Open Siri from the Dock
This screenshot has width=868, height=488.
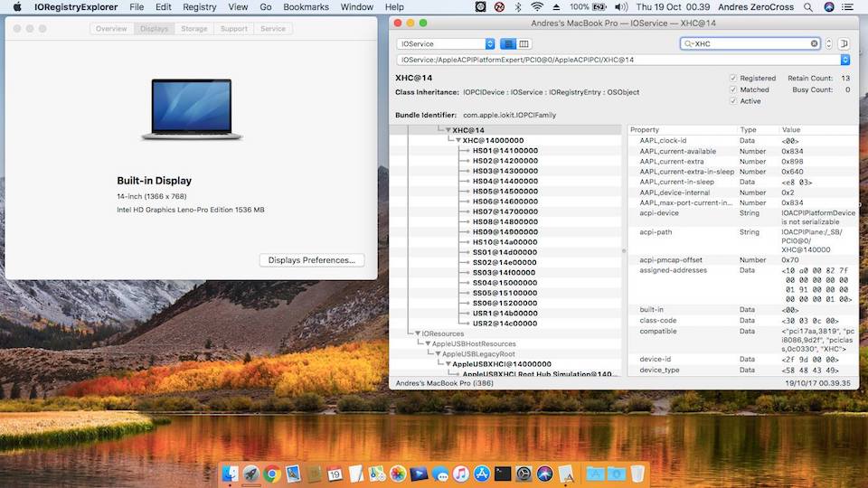tap(544, 474)
